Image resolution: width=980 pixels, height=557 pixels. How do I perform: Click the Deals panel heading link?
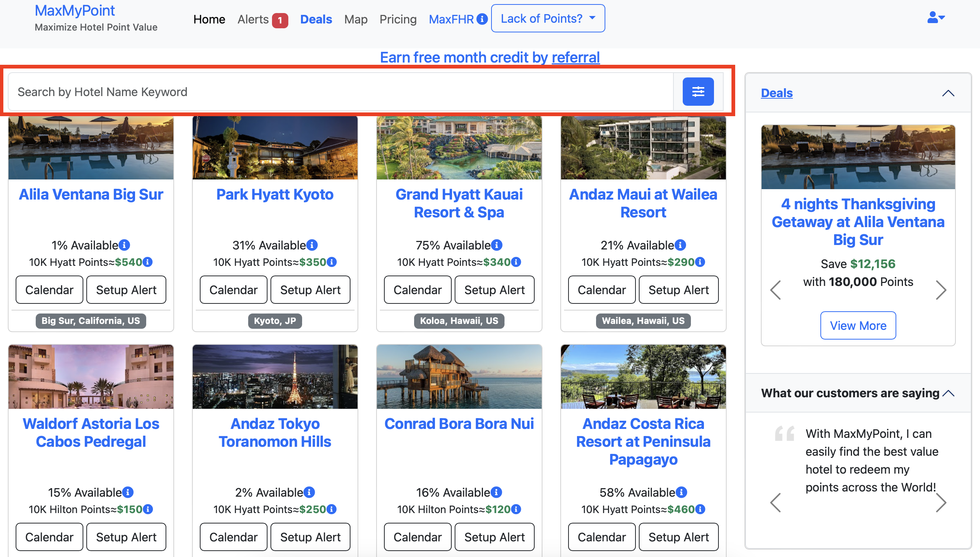point(776,93)
